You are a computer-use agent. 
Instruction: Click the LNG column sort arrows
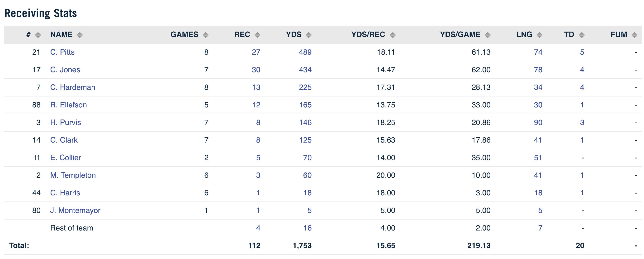coord(540,35)
